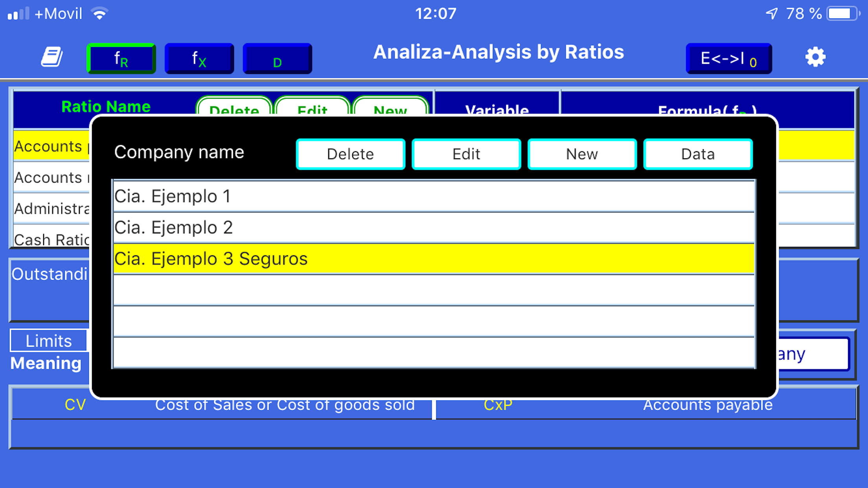868x488 pixels.
Task: Select first empty company row
Action: coord(434,290)
